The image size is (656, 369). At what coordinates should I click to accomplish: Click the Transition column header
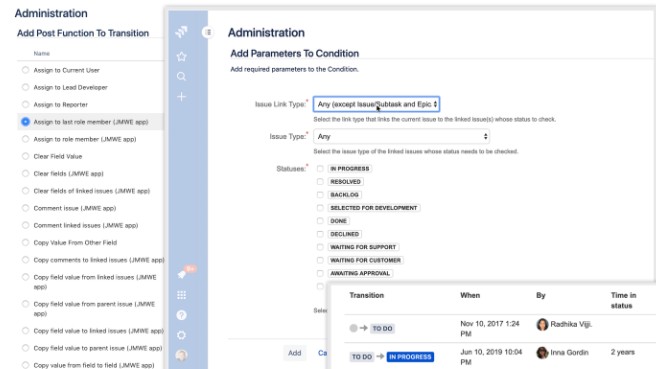[366, 295]
